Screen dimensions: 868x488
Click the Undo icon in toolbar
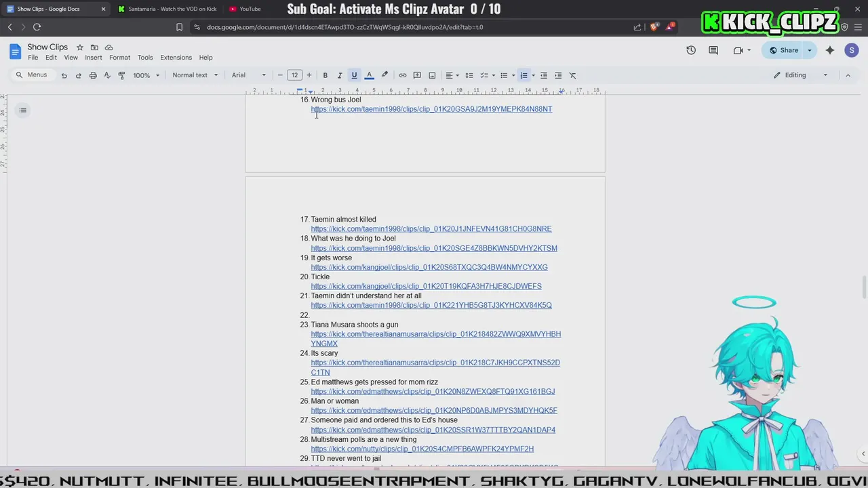click(64, 75)
